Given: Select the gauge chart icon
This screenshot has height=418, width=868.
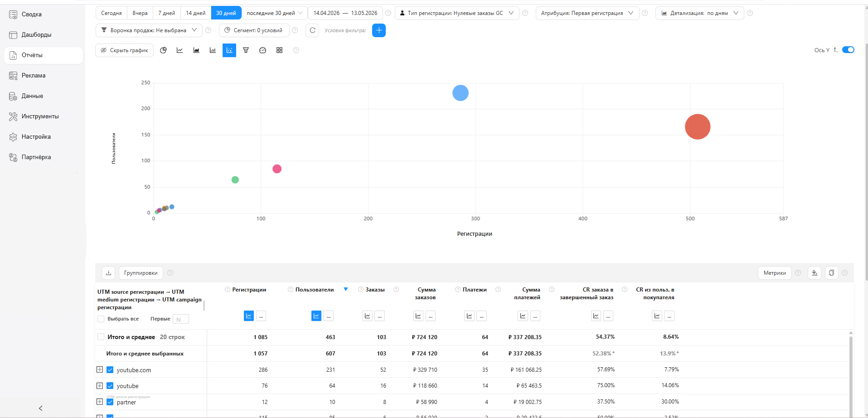Looking at the screenshot, I should pos(262,50).
